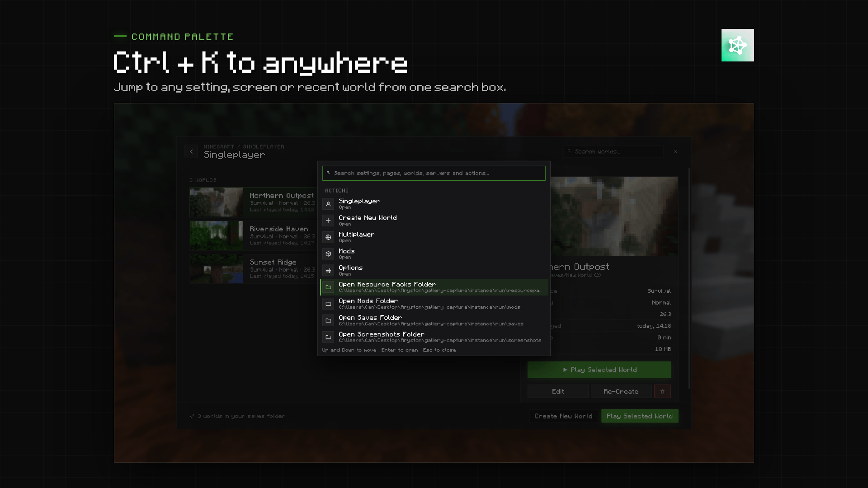Click the Re-Create button
868x488 pixels.
(x=621, y=391)
